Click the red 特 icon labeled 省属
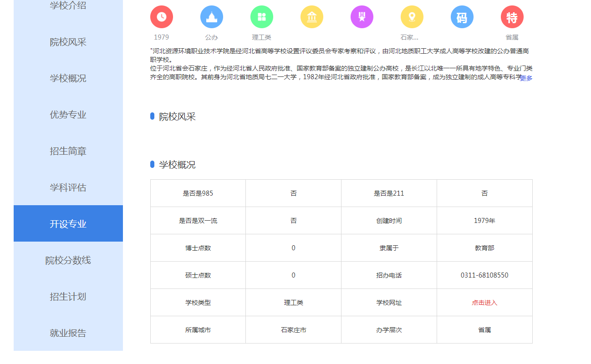The width and height of the screenshot is (591, 364). point(512,17)
